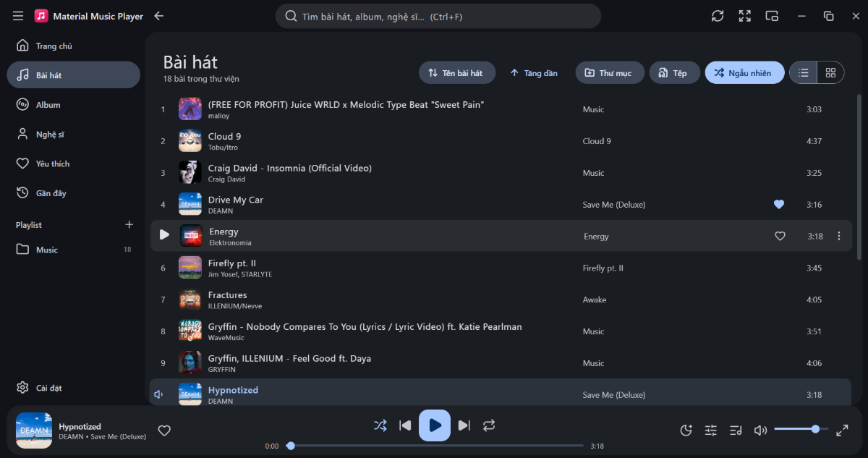Screen dimensions: 868x458
Task: Click Save Me (Deluxe) album of Drive My Car
Action: (614, 205)
